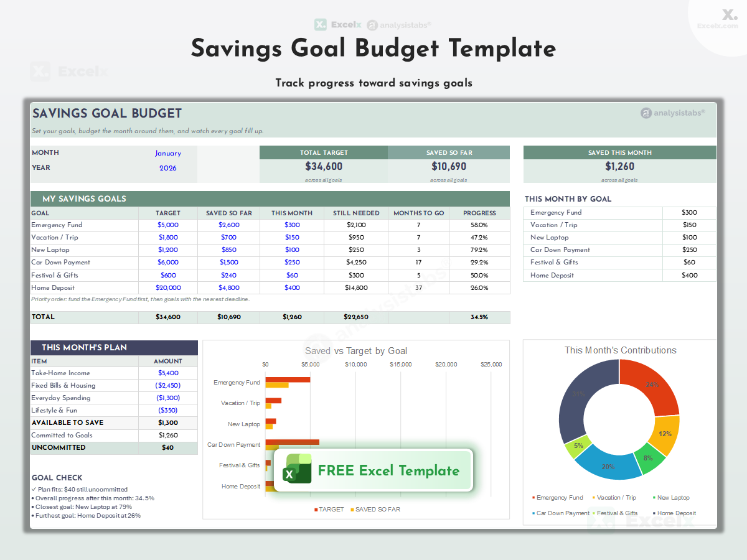Click the Home Deposit $400 in This Month By Goal

[690, 275]
